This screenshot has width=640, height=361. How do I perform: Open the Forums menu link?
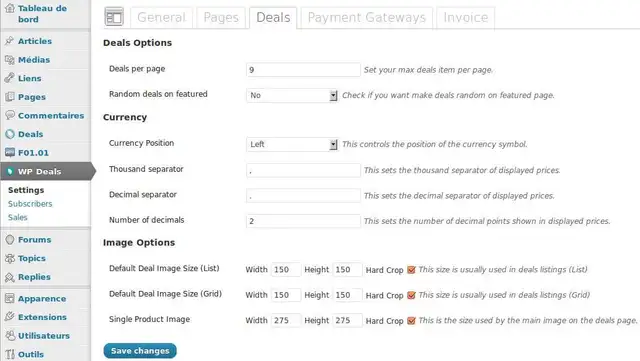click(x=34, y=240)
